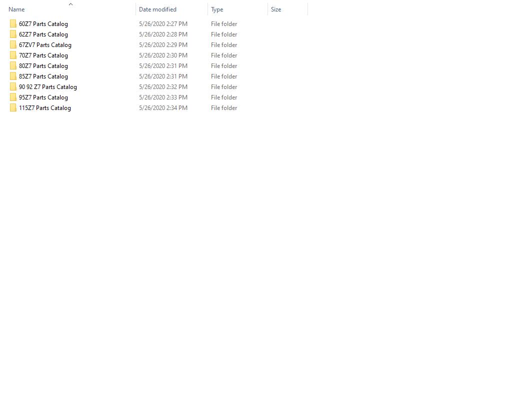This screenshot has width=524, height=420.
Task: Click the sort arrow above Name column
Action: pyautogui.click(x=70, y=4)
